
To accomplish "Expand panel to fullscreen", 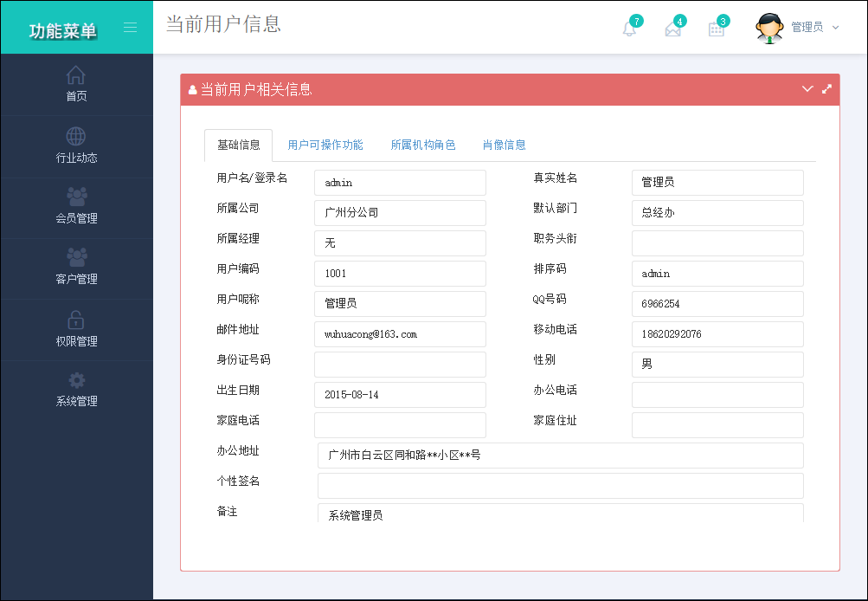I will (x=826, y=89).
